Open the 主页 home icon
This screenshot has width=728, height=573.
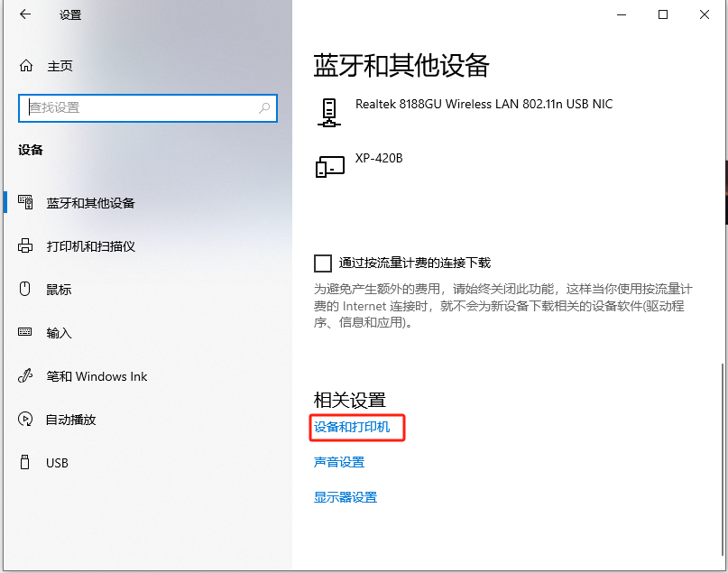pos(26,66)
